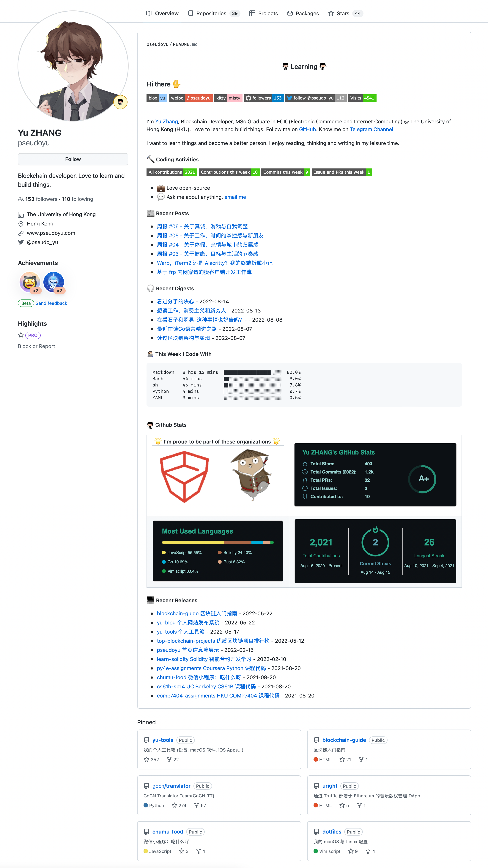This screenshot has height=868, width=488.
Task: Open the red cube organization logo
Action: 184,476
